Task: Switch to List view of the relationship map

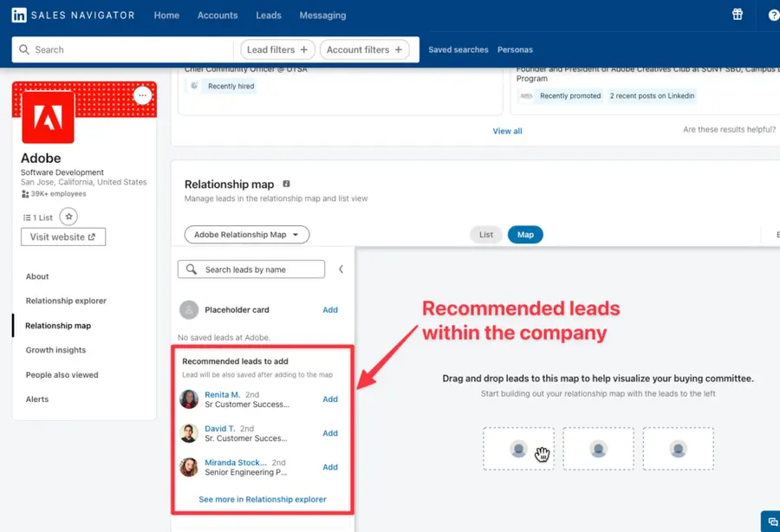Action: point(485,234)
